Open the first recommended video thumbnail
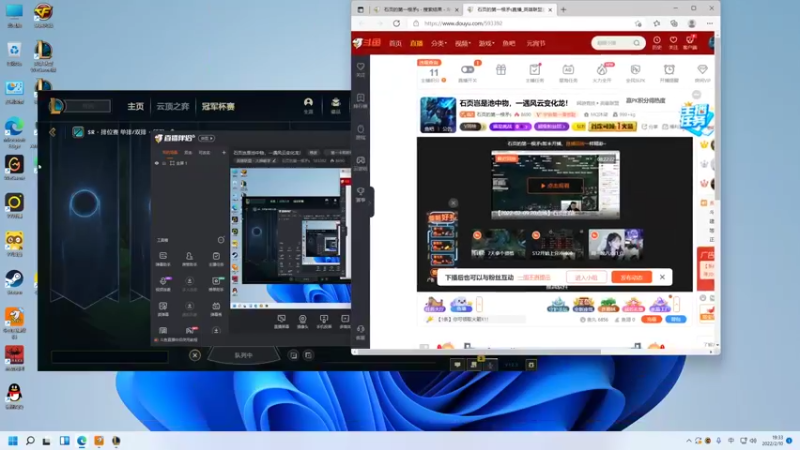Viewport: 800px width, 450px height. point(498,243)
